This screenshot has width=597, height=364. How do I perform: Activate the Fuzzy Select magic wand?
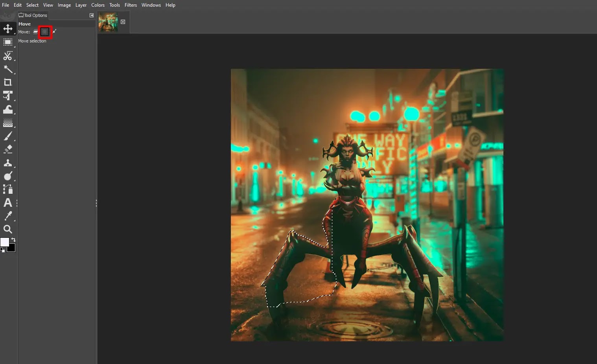coord(8,69)
